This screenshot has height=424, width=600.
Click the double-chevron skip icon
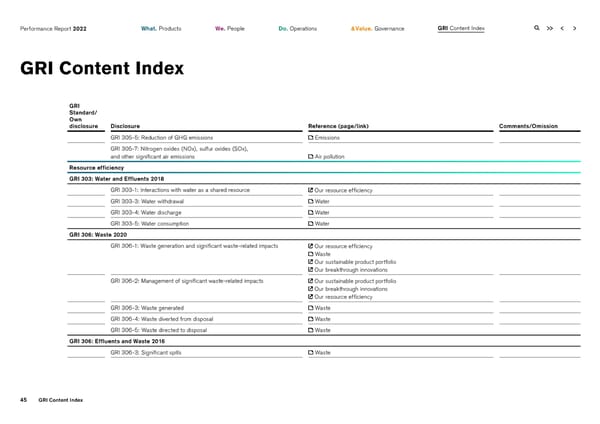(x=549, y=28)
